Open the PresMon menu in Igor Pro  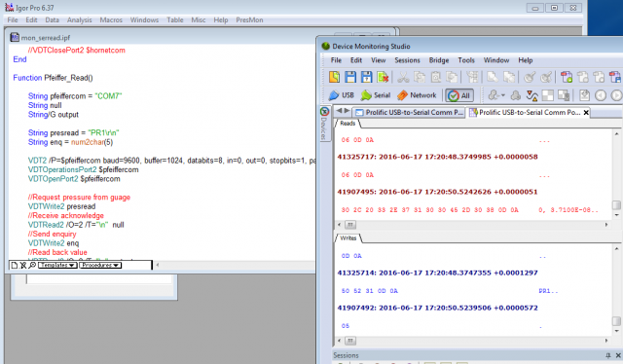coord(249,19)
